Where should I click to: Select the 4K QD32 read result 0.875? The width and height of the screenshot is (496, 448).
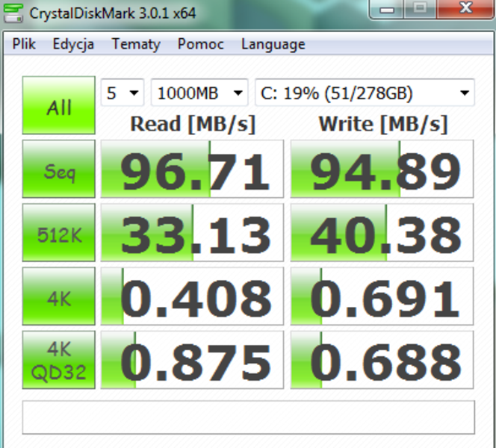click(192, 360)
